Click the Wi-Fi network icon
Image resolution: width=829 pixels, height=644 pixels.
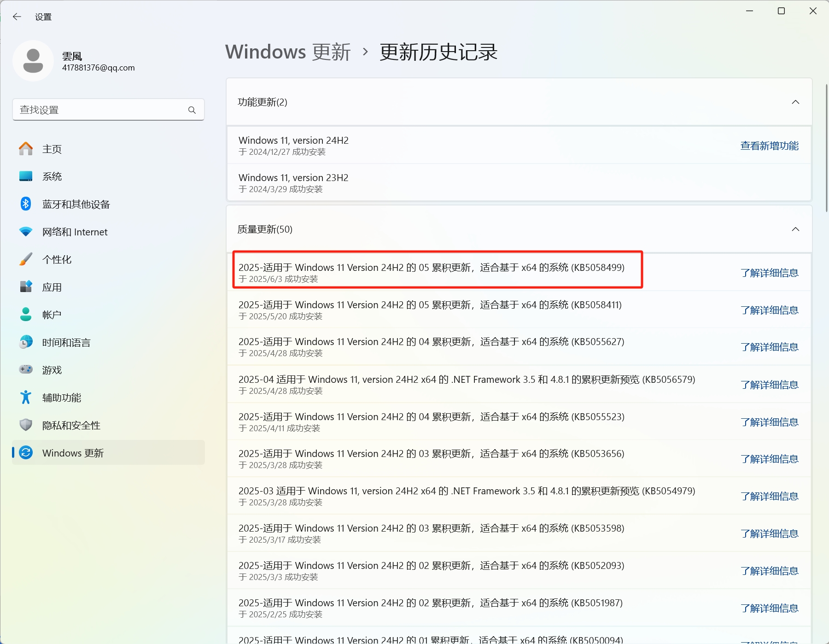coord(26,232)
